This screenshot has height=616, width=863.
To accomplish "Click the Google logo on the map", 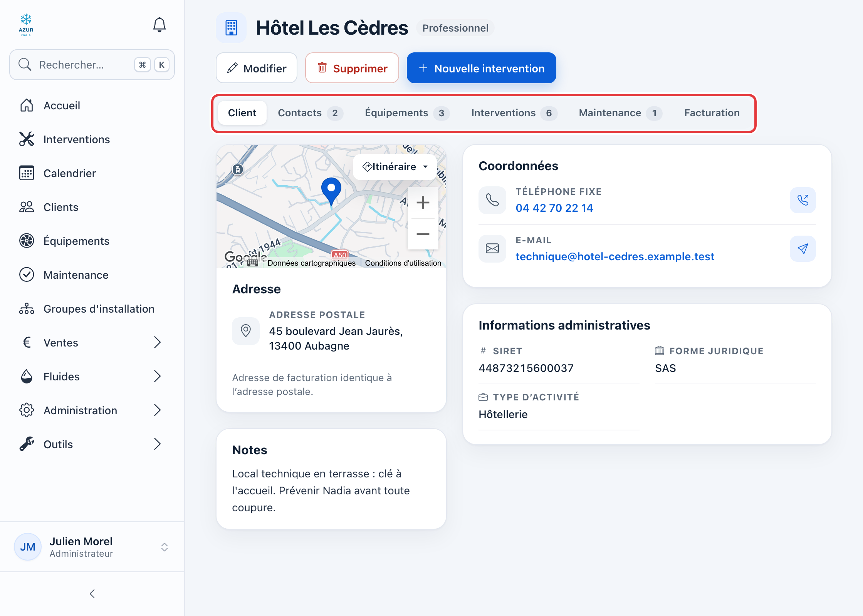I will [245, 256].
